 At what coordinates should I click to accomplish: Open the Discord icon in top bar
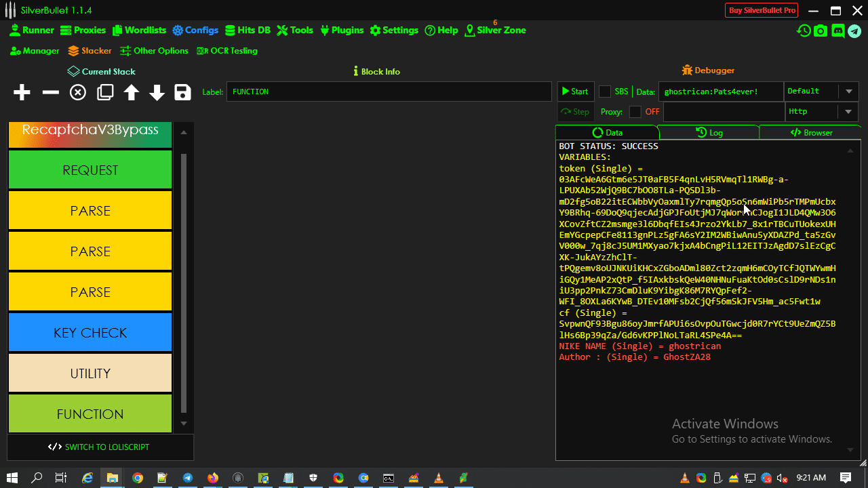(837, 30)
